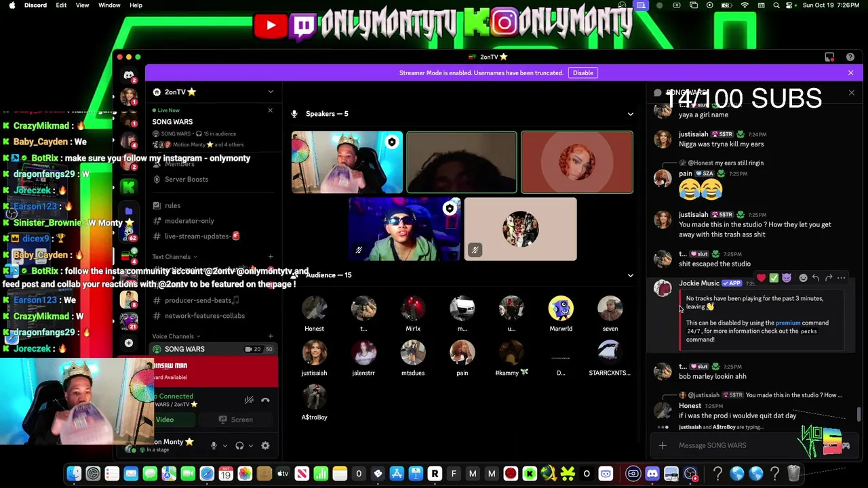The width and height of the screenshot is (868, 488).
Task: Collapse the Voice Channels category
Action: tap(176, 336)
